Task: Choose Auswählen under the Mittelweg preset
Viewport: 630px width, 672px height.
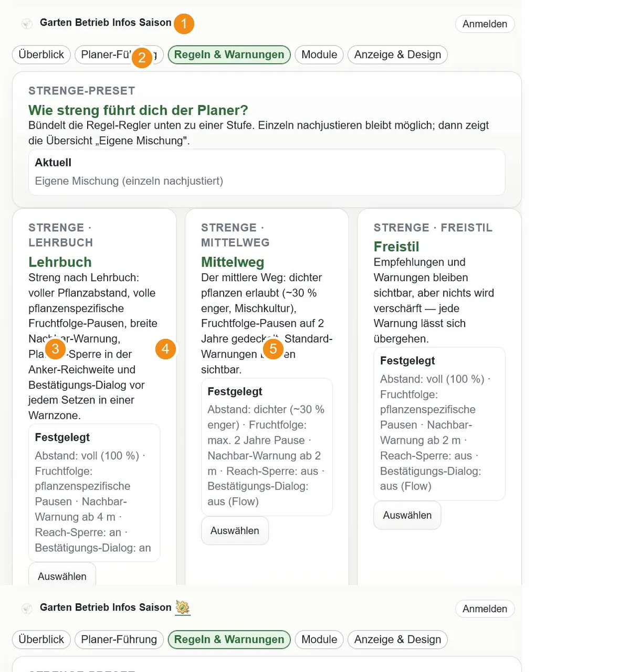Action: [x=235, y=530]
